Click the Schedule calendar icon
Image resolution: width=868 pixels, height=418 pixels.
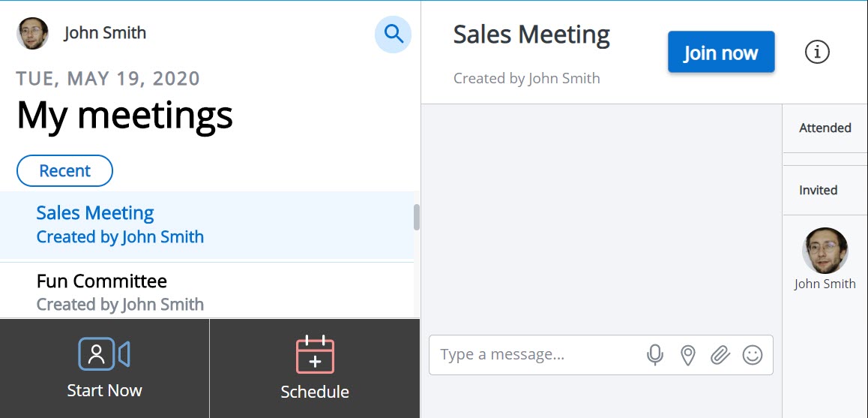(x=315, y=354)
